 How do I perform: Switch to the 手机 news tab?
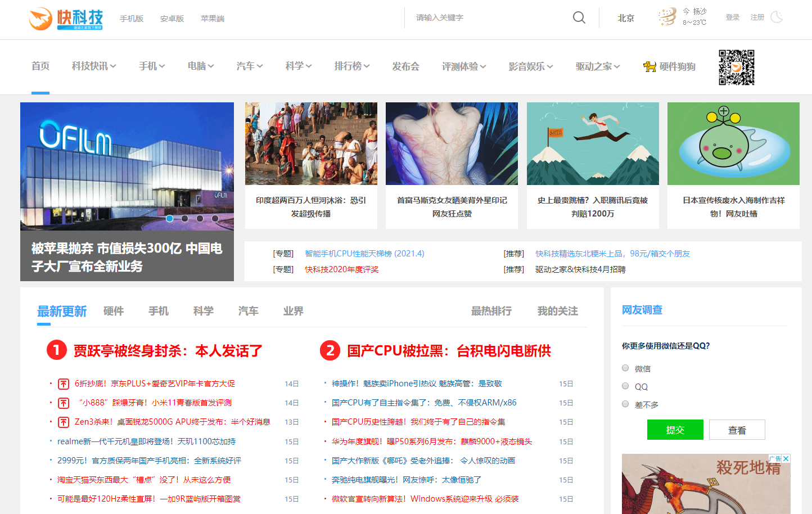click(159, 311)
